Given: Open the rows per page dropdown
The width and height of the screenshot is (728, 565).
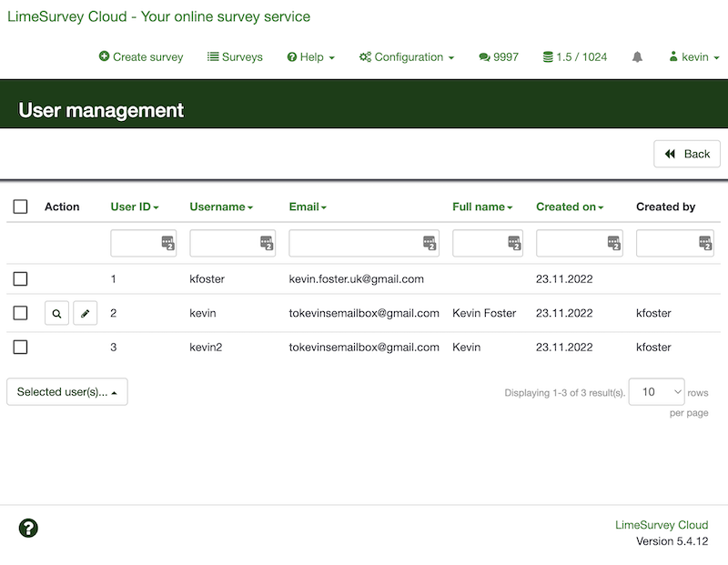Looking at the screenshot, I should 656,392.
